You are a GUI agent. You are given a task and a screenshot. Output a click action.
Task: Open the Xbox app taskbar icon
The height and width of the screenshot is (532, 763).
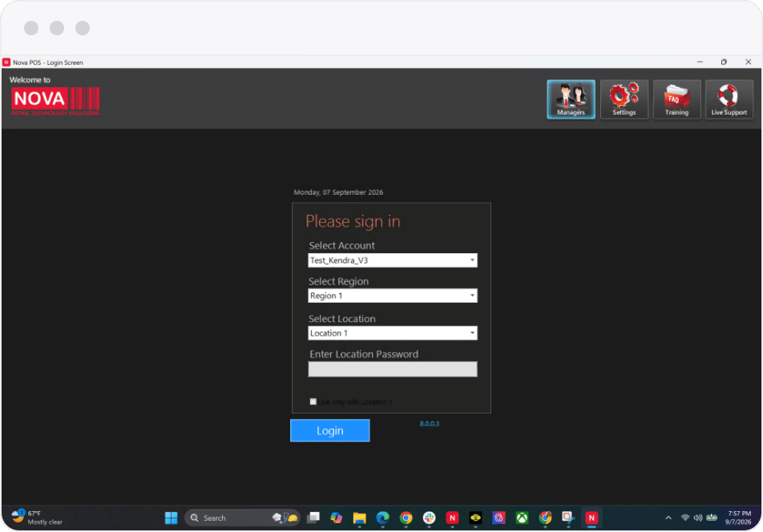pos(522,518)
